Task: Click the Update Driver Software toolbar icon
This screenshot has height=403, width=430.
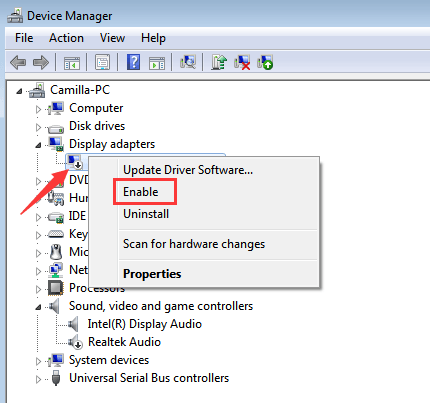Action: (219, 62)
